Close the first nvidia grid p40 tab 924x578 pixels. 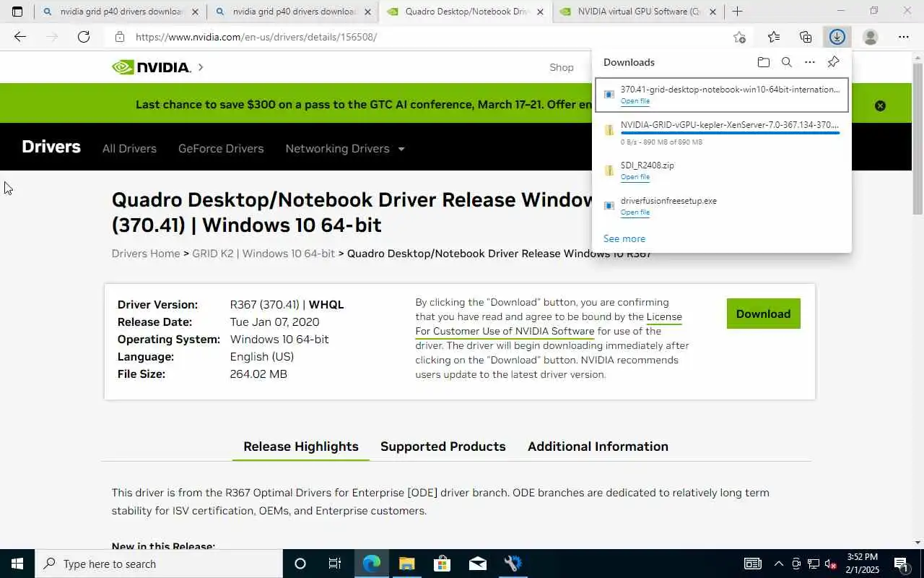coord(195,12)
